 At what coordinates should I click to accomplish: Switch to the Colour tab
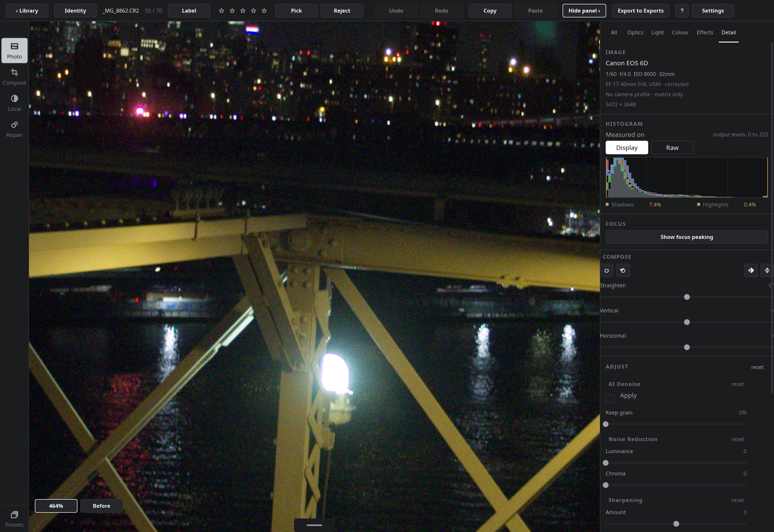pos(680,32)
